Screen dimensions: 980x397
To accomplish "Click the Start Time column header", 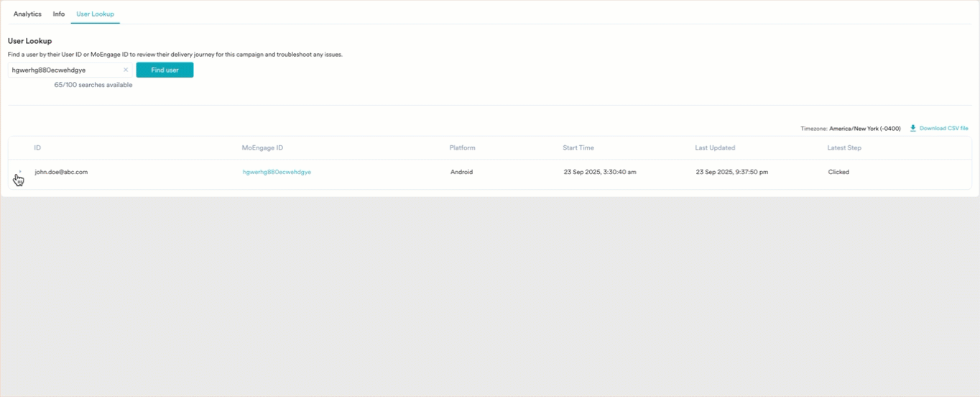I will click(578, 148).
